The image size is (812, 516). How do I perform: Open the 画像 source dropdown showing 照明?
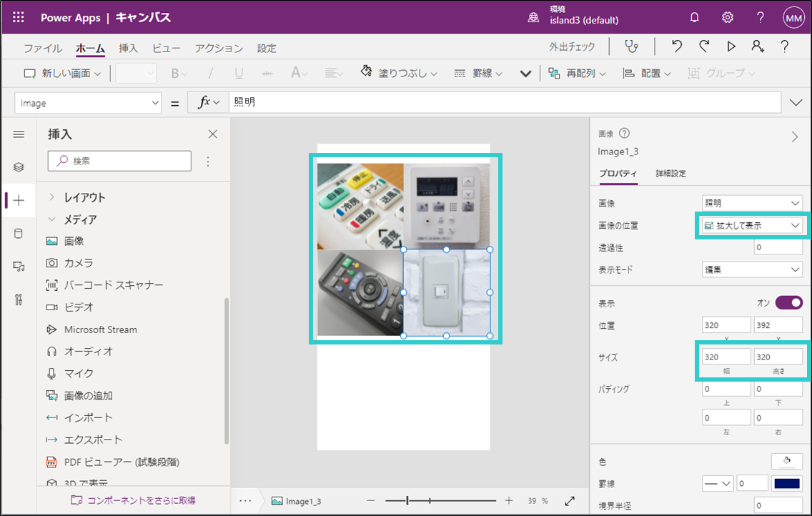coord(752,203)
